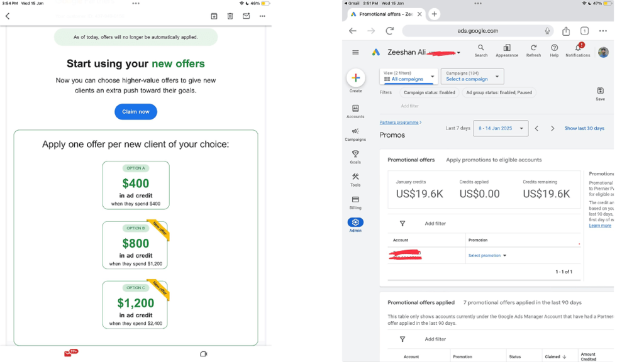The image size is (644, 362).
Task: Open Goals in the sidebar
Action: click(355, 156)
